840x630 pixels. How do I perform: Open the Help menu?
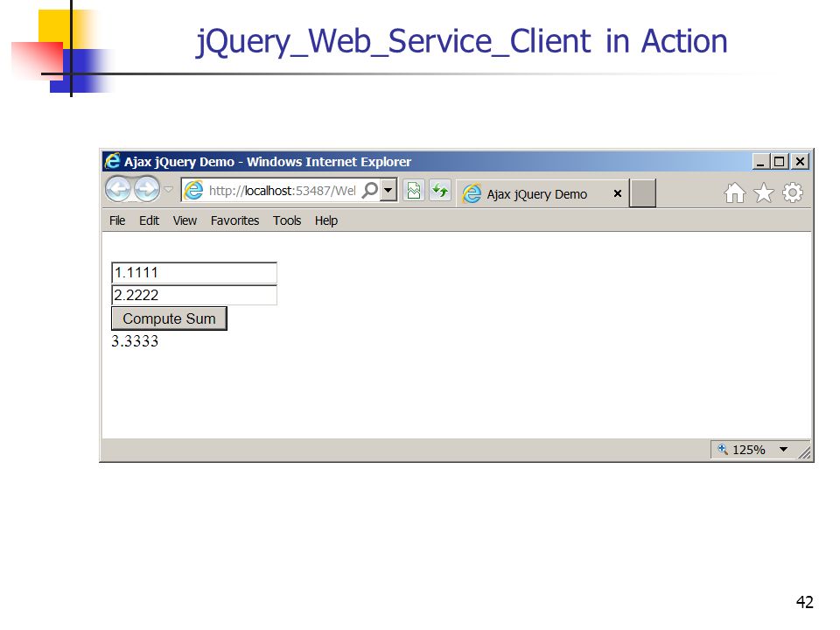tap(326, 220)
